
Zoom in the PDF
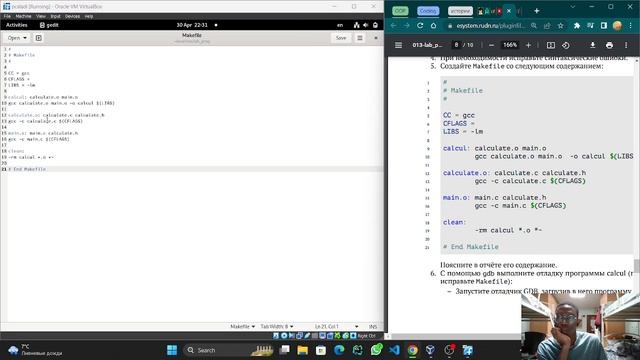pyautogui.click(x=528, y=45)
